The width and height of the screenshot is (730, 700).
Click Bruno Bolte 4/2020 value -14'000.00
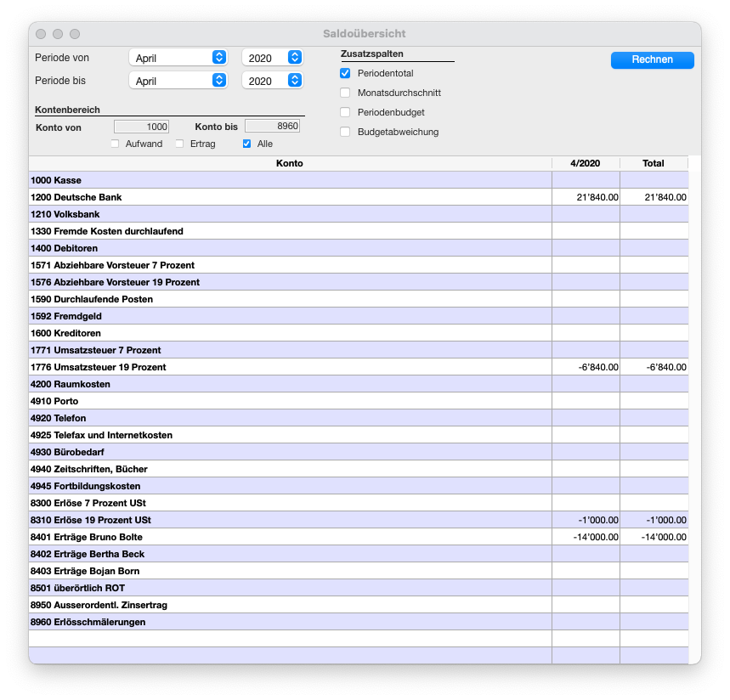tap(596, 537)
